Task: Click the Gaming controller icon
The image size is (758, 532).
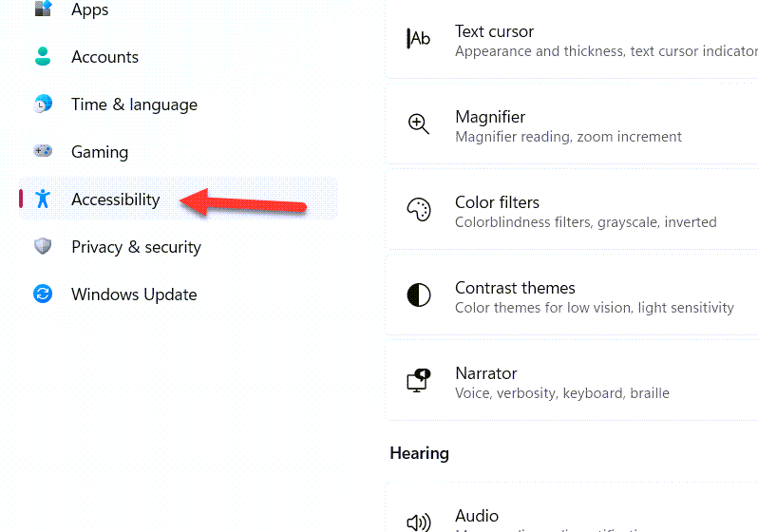Action: point(43,152)
